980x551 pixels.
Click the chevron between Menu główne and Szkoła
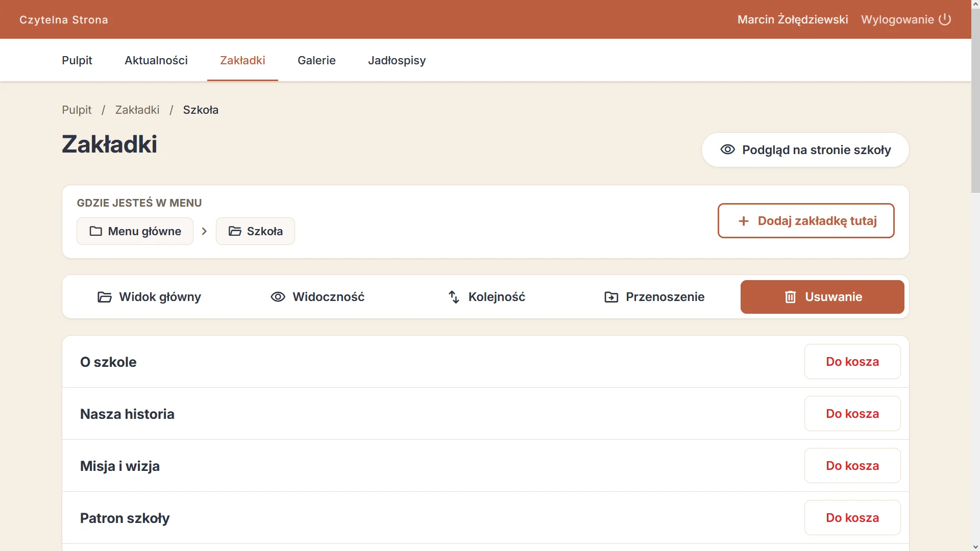(204, 231)
